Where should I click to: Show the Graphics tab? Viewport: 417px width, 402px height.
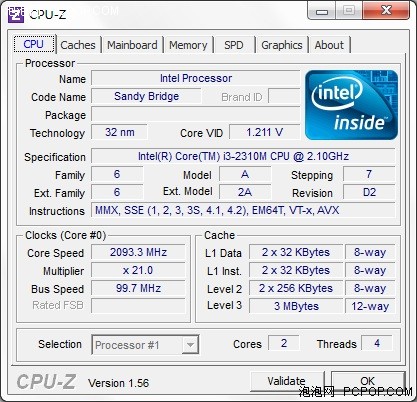(x=282, y=45)
